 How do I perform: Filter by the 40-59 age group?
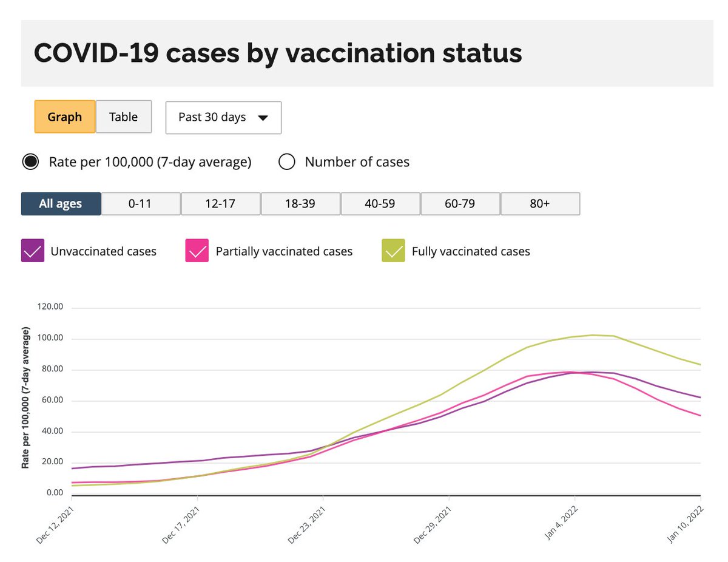[380, 204]
